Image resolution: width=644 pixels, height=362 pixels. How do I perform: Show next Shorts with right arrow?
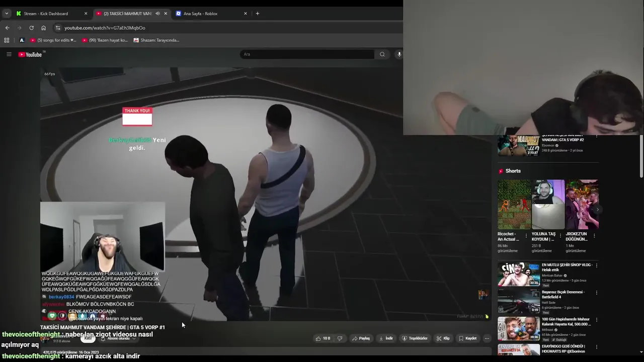(x=597, y=209)
